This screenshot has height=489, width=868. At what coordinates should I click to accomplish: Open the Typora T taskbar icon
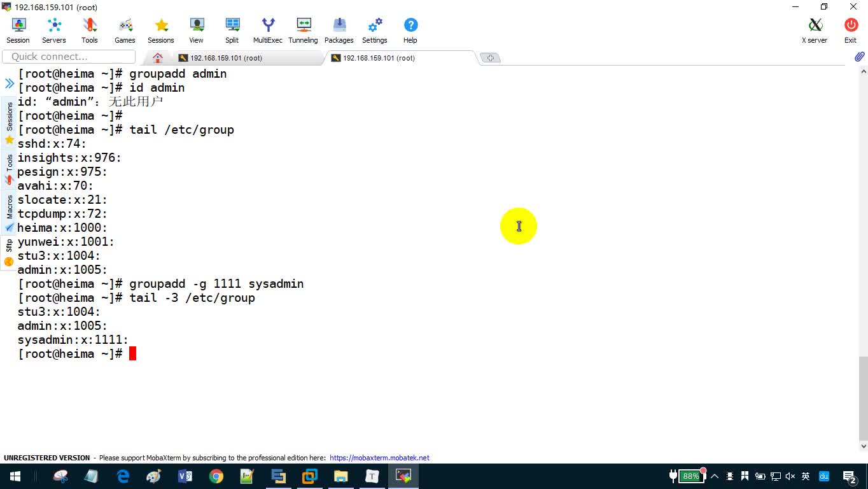[372, 476]
